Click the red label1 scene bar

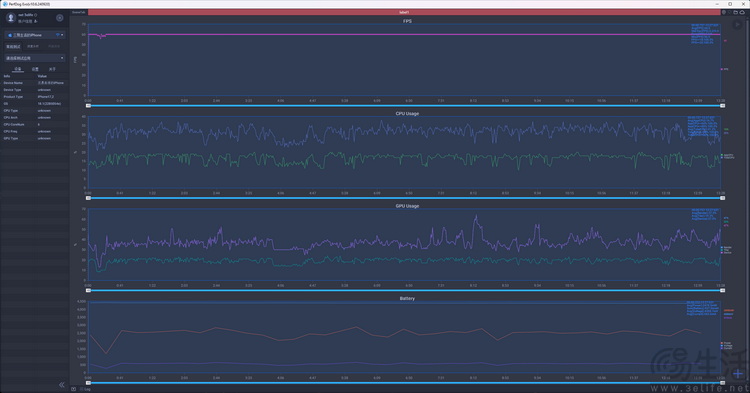404,12
